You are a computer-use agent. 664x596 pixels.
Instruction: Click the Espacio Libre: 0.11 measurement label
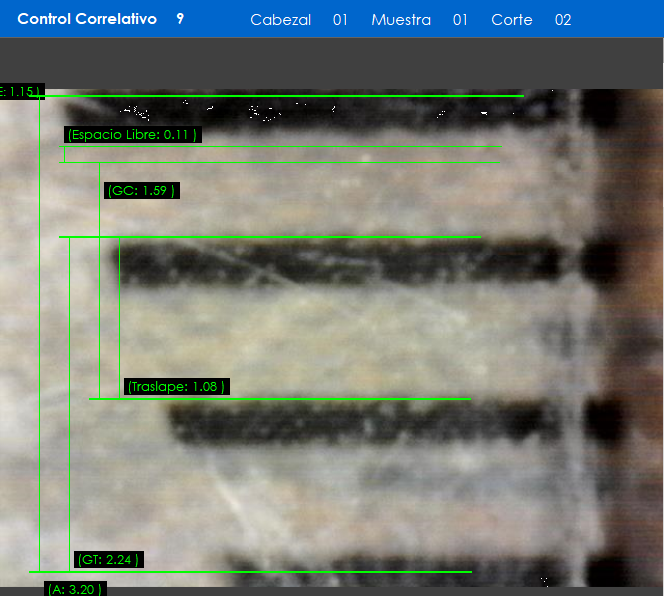(132, 135)
